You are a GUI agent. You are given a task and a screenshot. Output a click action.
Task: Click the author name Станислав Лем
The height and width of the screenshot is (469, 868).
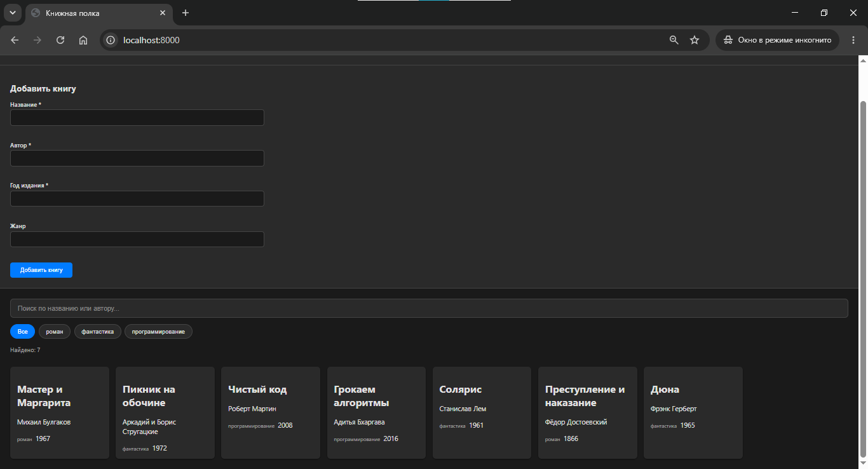(463, 409)
